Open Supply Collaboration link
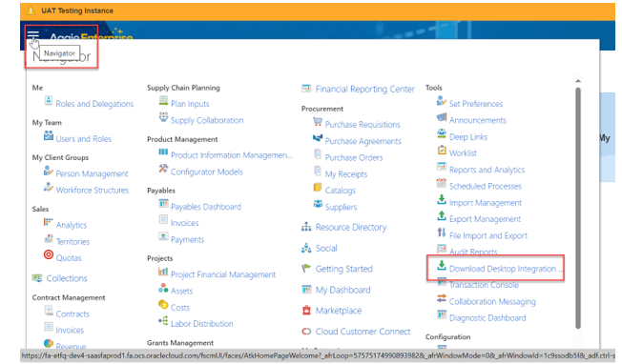Viewport: 622px width, 364px height. 207,120
